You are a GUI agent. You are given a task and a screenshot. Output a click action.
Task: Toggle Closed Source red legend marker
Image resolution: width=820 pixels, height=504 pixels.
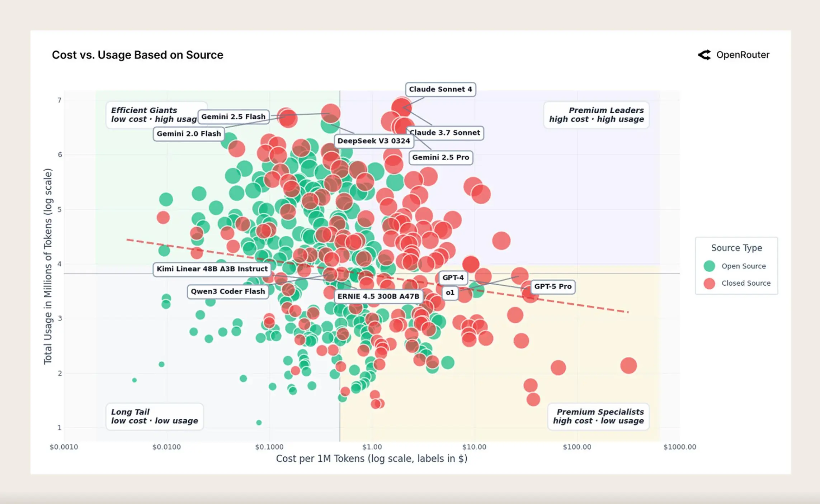click(x=709, y=283)
